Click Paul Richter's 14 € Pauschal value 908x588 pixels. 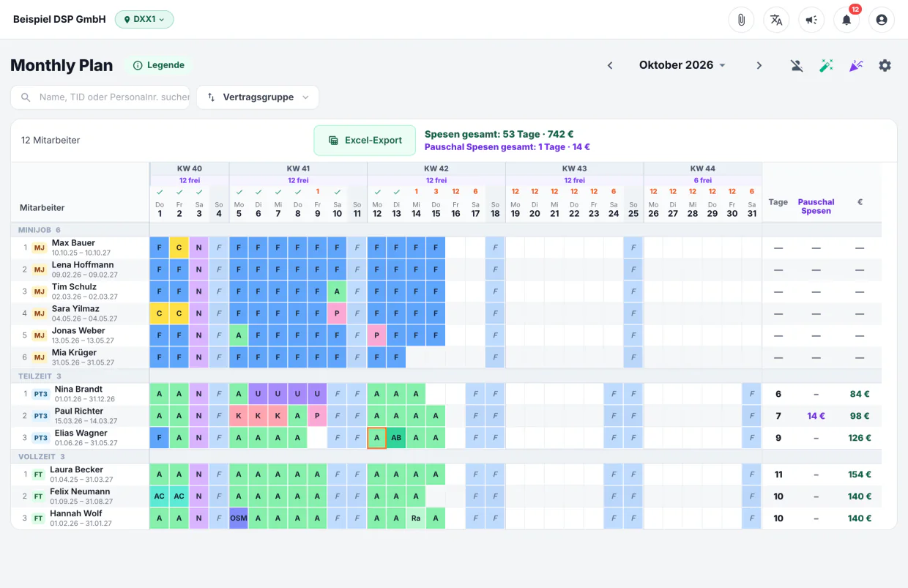coord(816,416)
